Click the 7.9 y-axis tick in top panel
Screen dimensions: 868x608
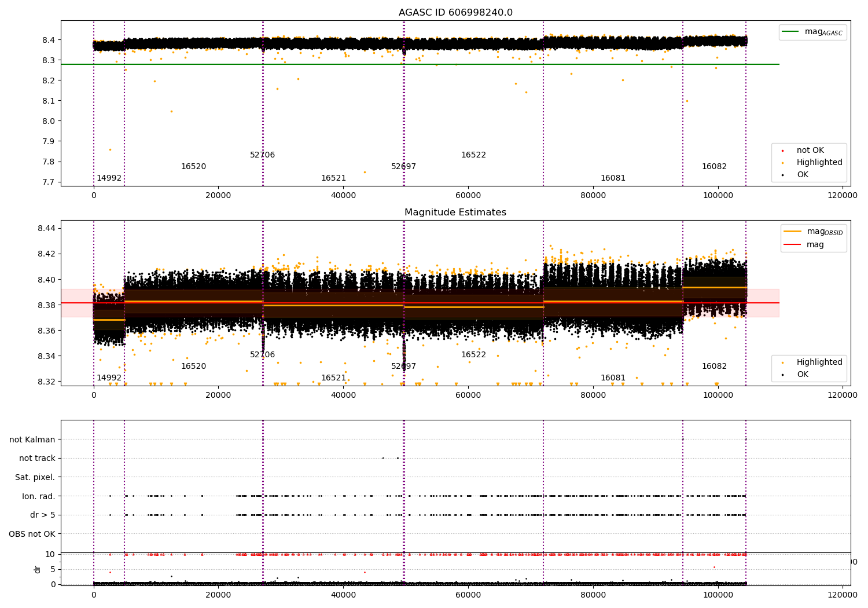tap(48, 142)
